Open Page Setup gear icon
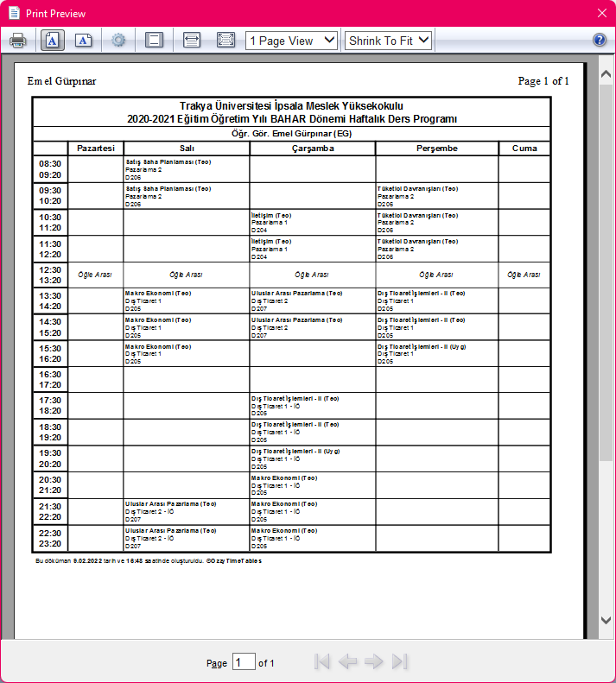 click(119, 41)
